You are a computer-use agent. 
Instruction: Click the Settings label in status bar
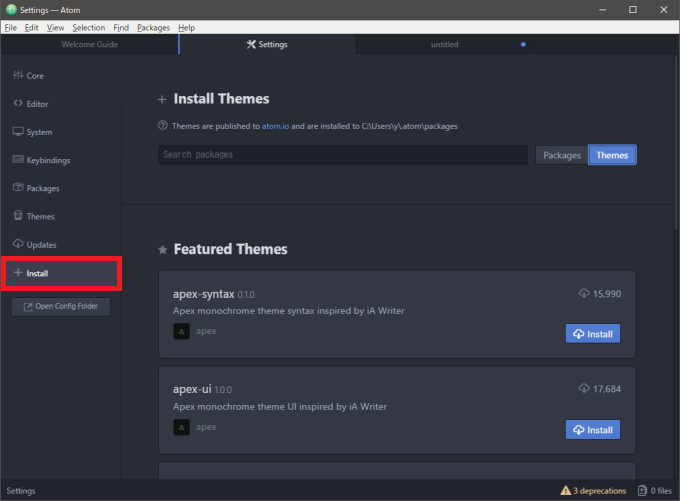20,491
